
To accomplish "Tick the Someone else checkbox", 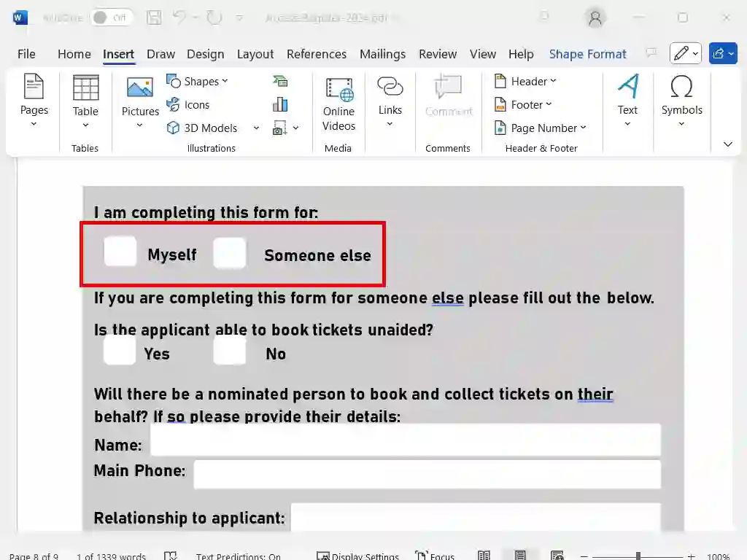I will point(230,253).
